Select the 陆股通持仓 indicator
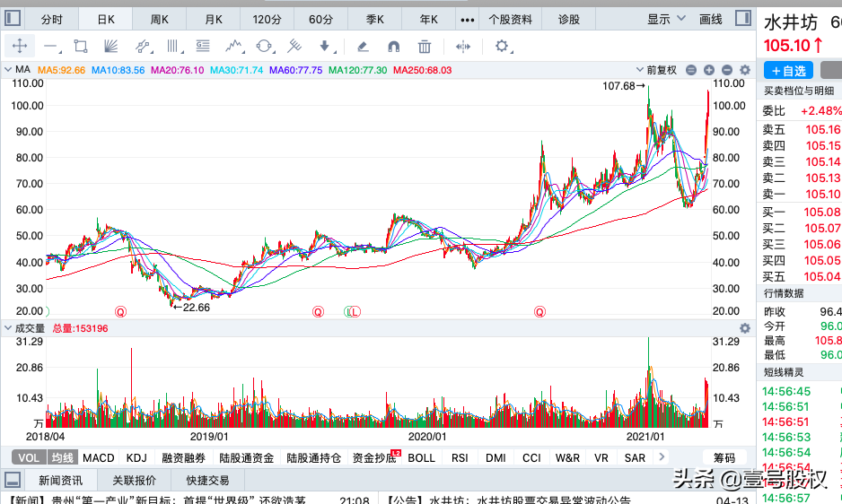 (x=313, y=458)
